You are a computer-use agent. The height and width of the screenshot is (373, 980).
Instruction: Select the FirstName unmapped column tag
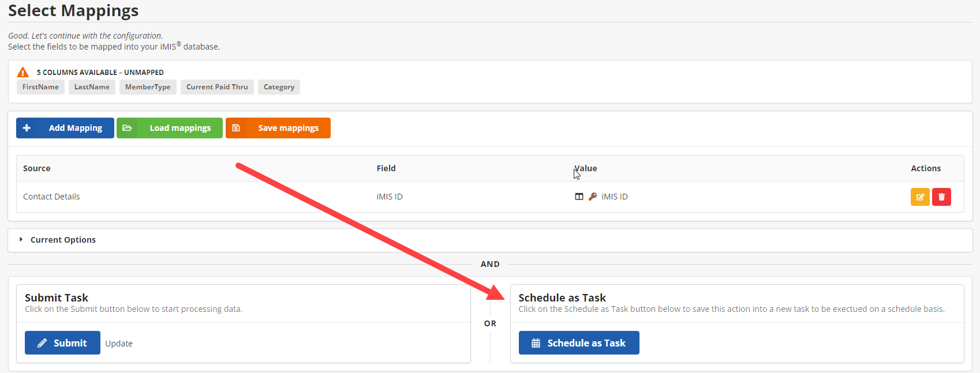40,87
